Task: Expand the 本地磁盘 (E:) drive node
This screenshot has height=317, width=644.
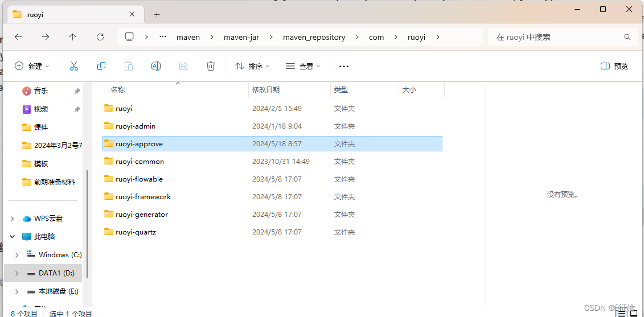Action: tap(17, 291)
